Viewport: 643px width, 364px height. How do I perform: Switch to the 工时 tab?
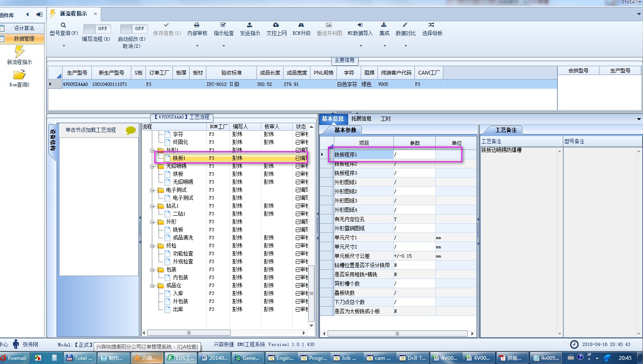pos(385,119)
